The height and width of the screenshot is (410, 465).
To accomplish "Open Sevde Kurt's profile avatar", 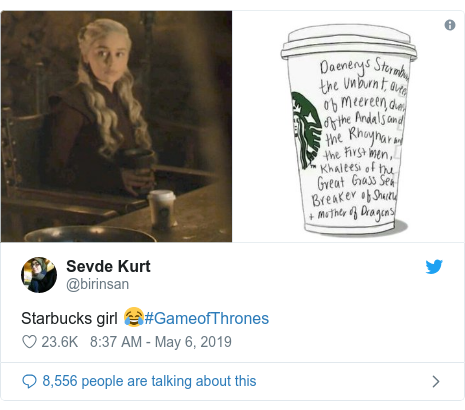I will click(39, 275).
